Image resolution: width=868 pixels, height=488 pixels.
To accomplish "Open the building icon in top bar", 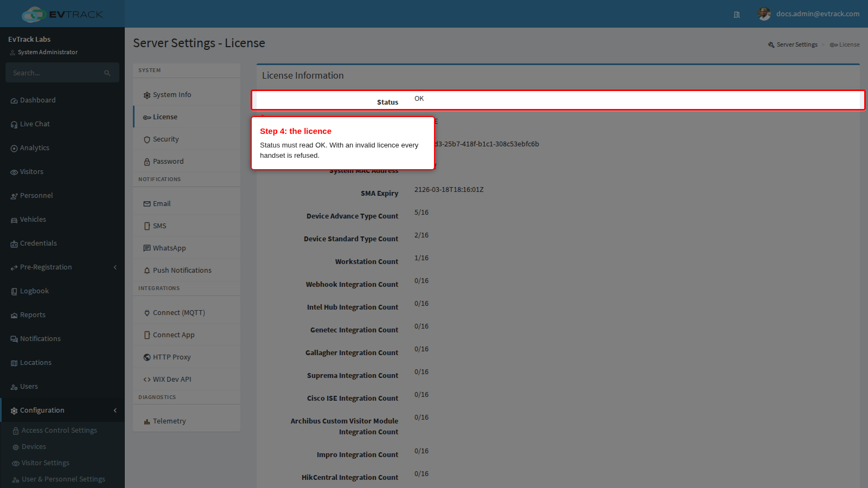I will [x=737, y=15].
